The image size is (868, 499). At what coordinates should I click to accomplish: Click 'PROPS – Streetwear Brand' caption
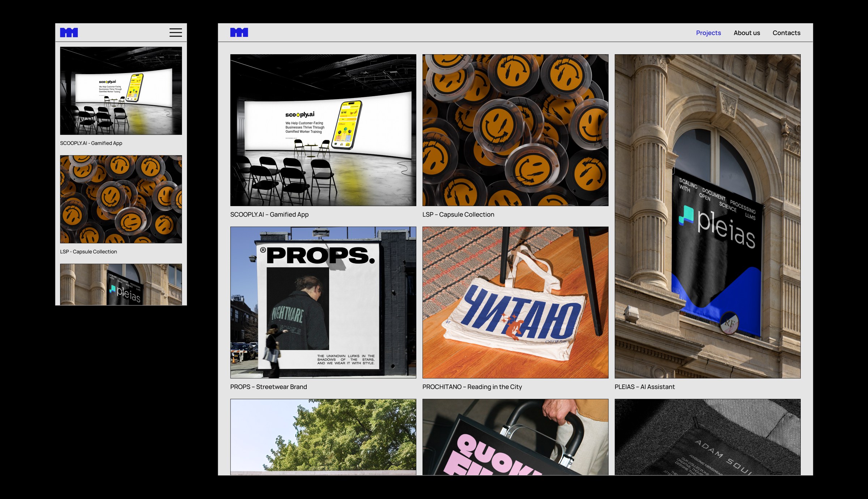(x=268, y=387)
